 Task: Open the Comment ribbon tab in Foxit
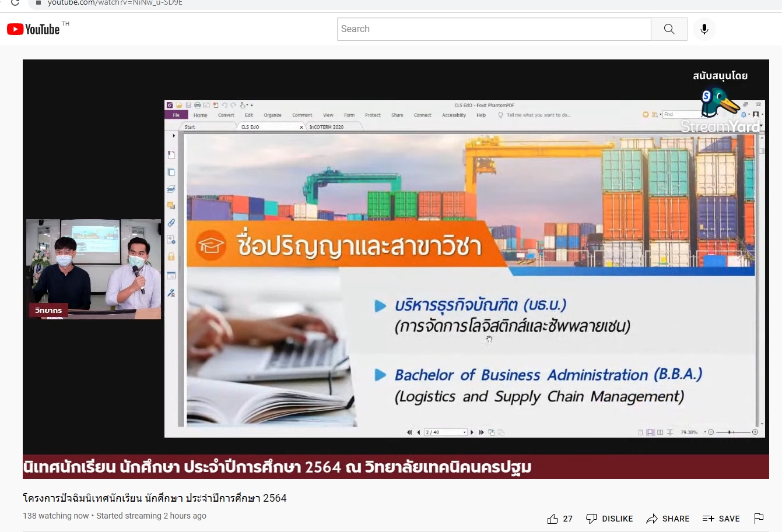(302, 115)
